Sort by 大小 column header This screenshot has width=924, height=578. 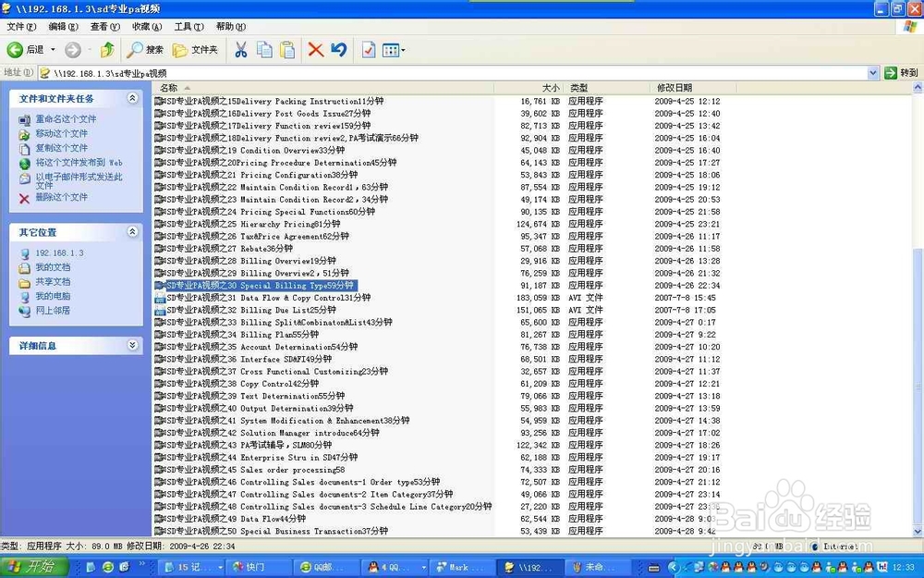click(x=529, y=88)
